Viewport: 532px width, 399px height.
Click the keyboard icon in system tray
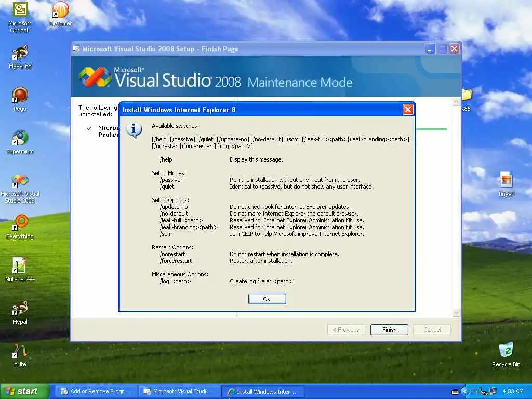click(x=455, y=392)
